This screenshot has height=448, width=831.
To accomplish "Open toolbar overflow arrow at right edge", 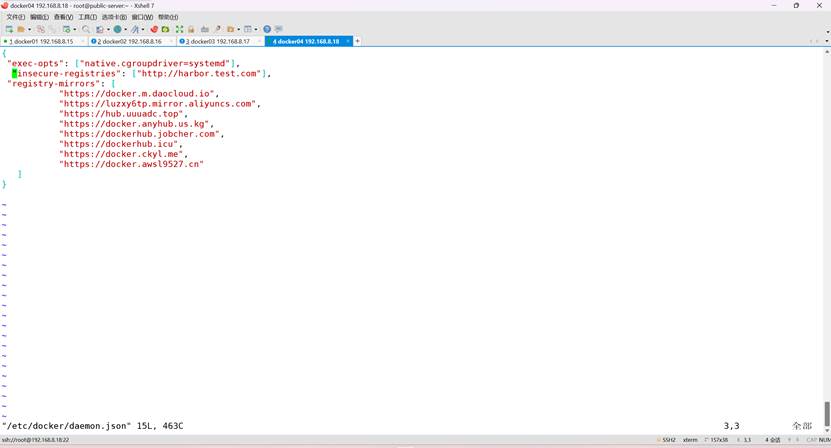I will click(827, 32).
